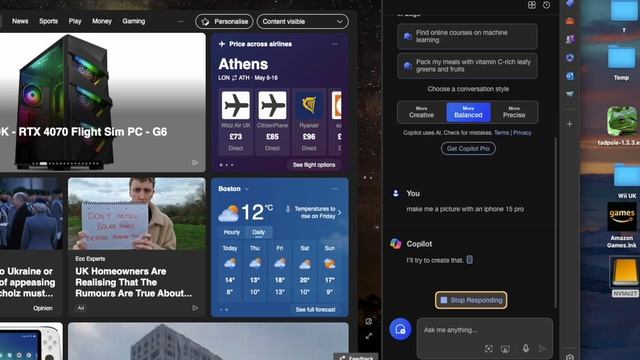Click Get Copilot Pro button
Screen dimensions: 640x360
click(468, 149)
